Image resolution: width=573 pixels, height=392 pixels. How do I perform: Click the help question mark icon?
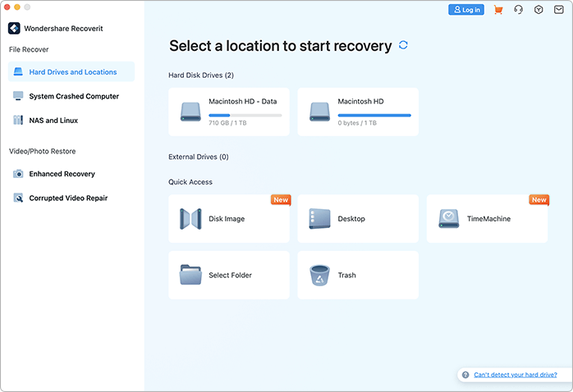(465, 375)
